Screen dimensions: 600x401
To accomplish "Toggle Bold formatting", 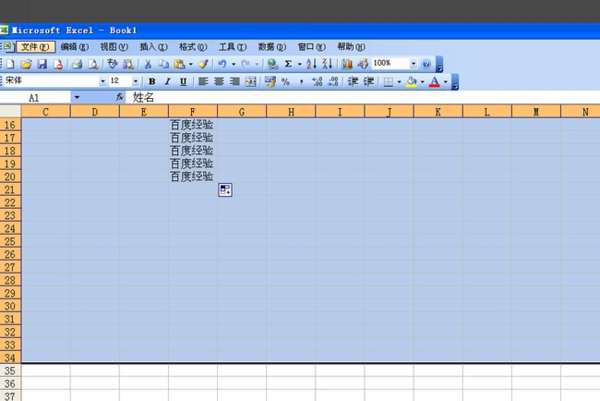I will click(x=153, y=81).
